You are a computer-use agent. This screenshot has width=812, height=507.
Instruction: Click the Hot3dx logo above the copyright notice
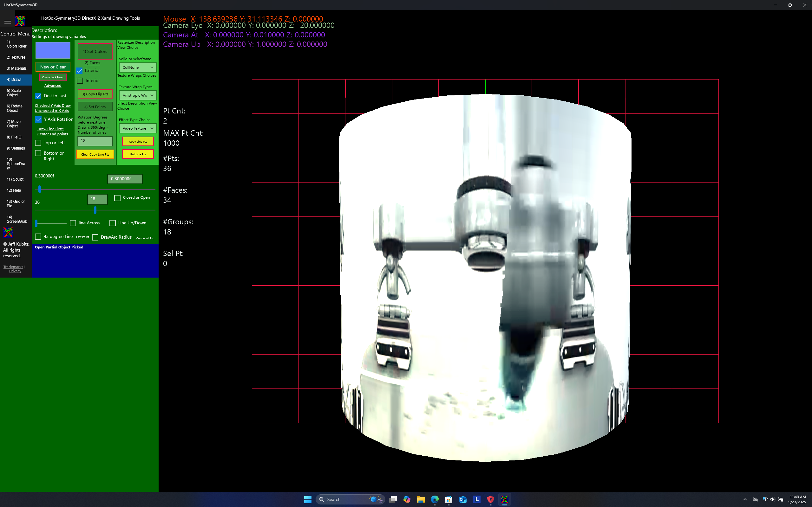[x=8, y=232]
